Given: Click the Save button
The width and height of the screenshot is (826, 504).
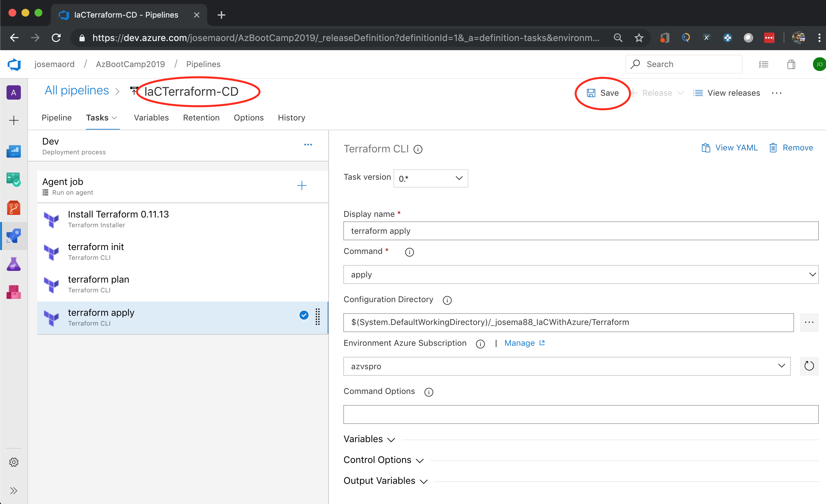Looking at the screenshot, I should tap(603, 93).
